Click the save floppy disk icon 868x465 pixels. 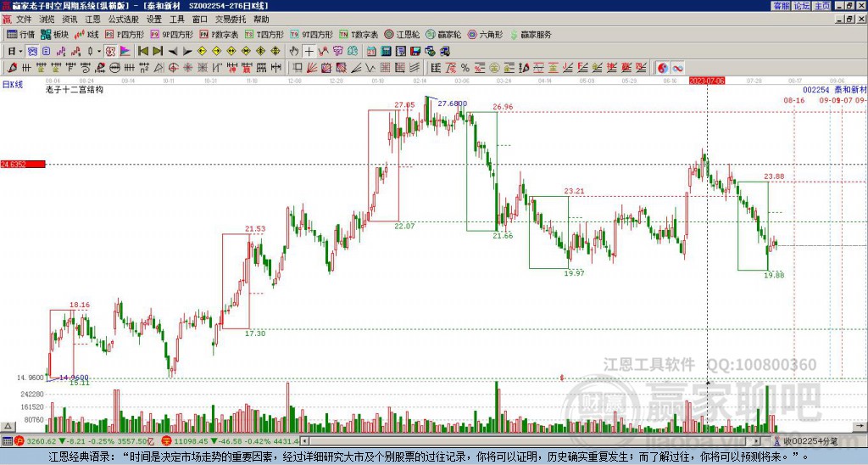[415, 51]
